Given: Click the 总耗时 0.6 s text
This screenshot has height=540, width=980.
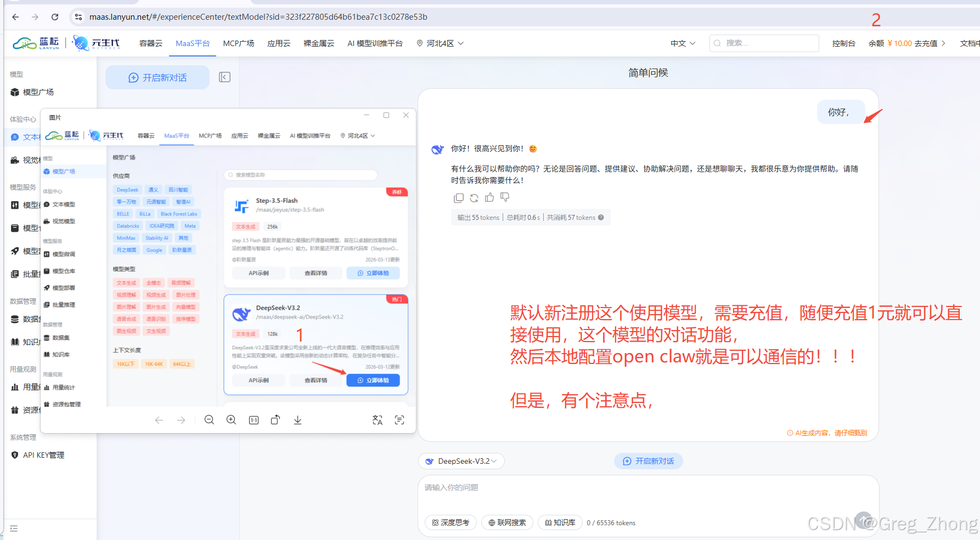Looking at the screenshot, I should pos(523,218).
